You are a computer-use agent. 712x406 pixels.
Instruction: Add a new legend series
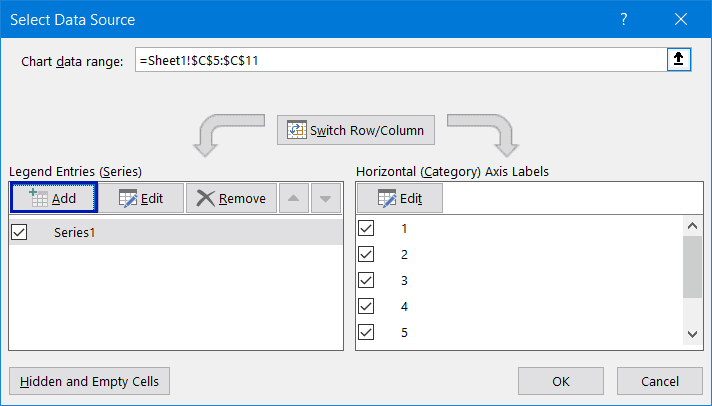tap(54, 198)
